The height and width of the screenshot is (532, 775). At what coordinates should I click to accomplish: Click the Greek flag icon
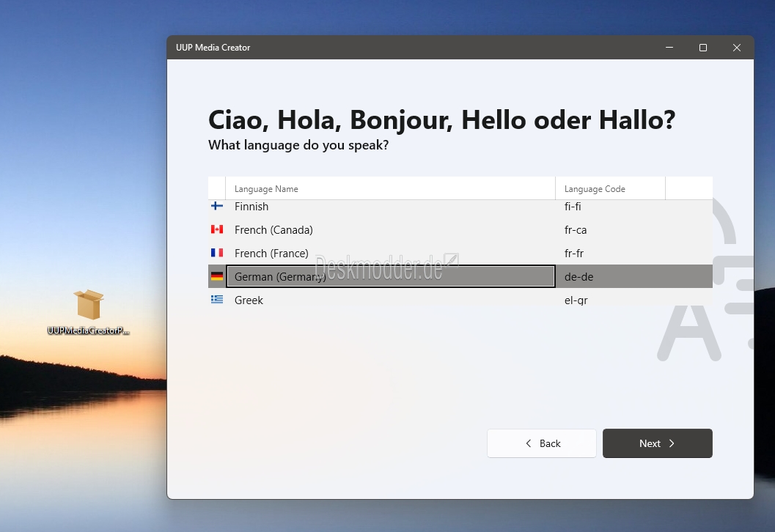(216, 300)
